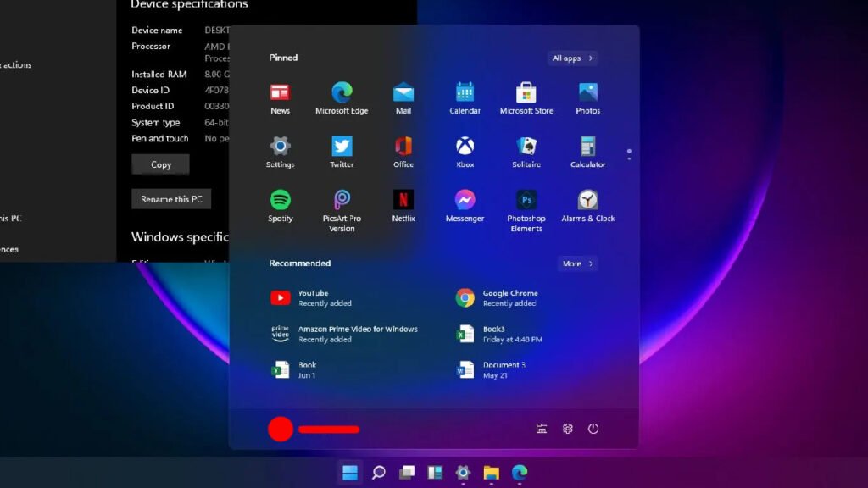Image resolution: width=868 pixels, height=488 pixels.
Task: Open File Explorer from the taskbar
Action: click(x=490, y=472)
